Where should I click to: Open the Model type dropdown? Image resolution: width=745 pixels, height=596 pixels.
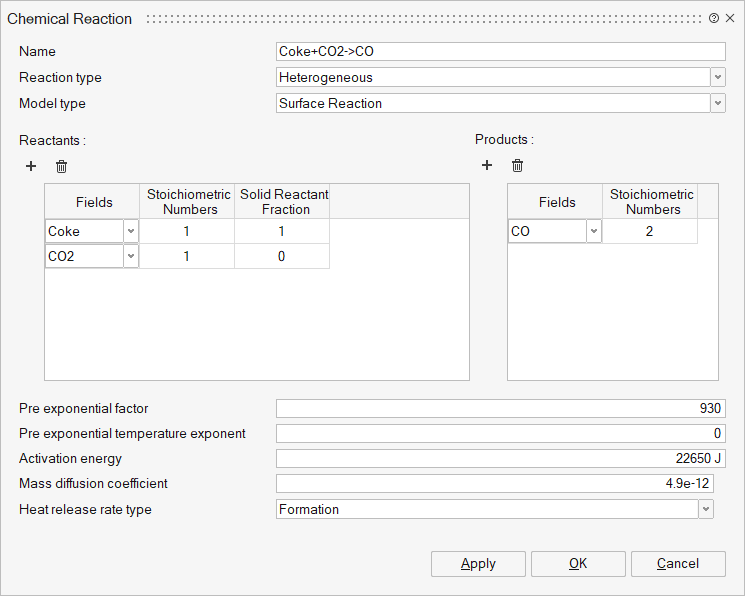(718, 103)
